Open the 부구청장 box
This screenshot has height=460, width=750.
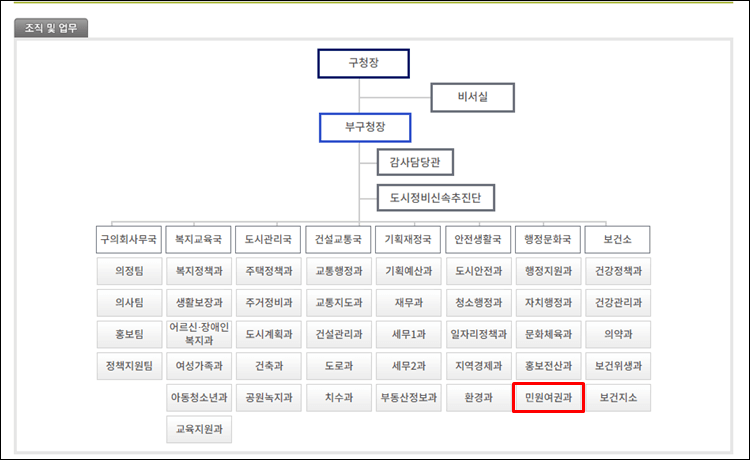pyautogui.click(x=365, y=128)
